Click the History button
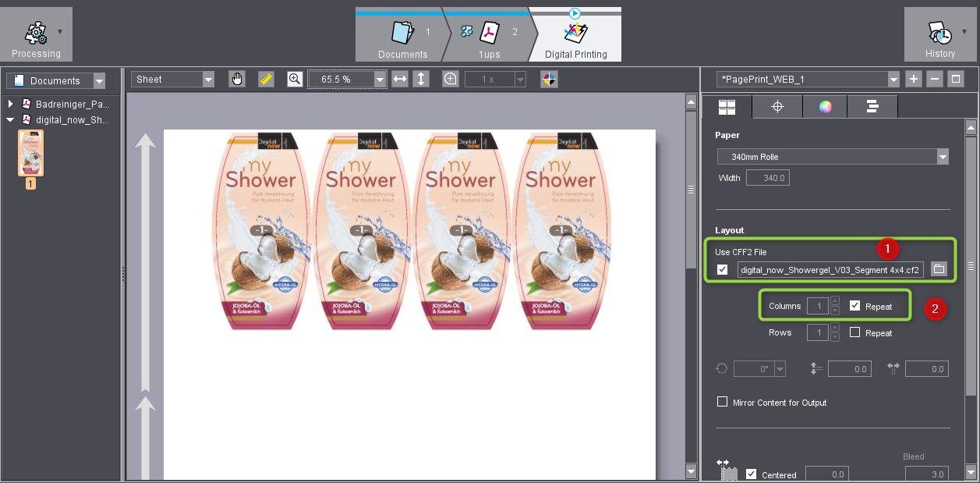Image resolution: width=980 pixels, height=483 pixels. coord(939,34)
